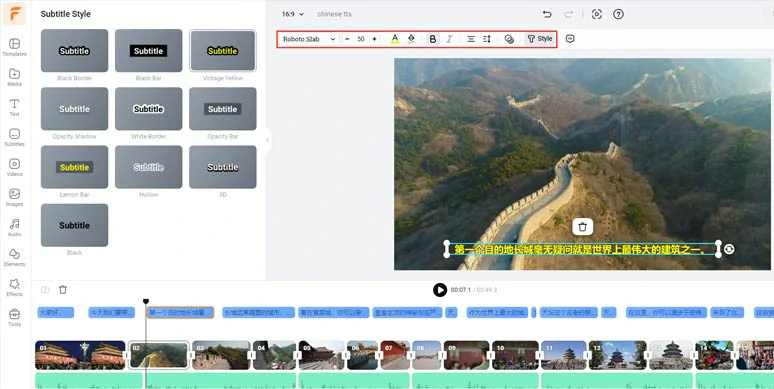Click the rotate handle beside subtitle box
Screen dimensions: 774x389
729,249
